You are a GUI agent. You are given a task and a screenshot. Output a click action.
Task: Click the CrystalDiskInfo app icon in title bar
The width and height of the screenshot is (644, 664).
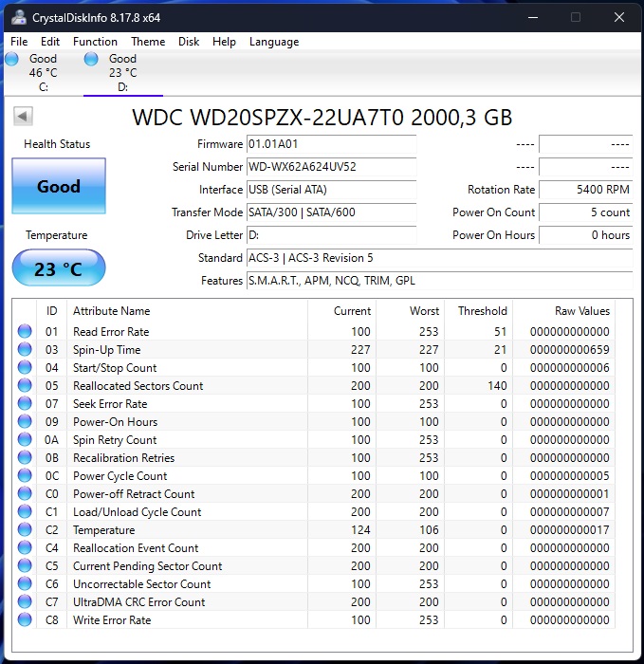click(x=19, y=17)
